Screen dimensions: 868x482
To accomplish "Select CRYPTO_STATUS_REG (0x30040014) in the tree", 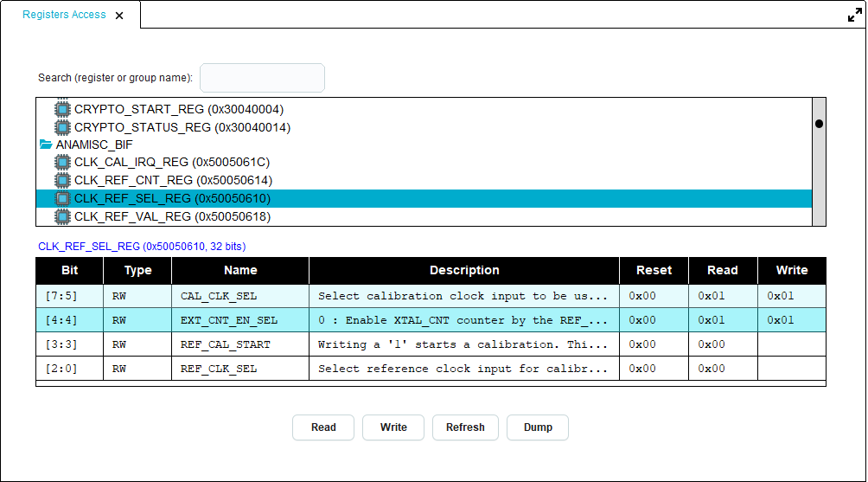I will pos(182,127).
